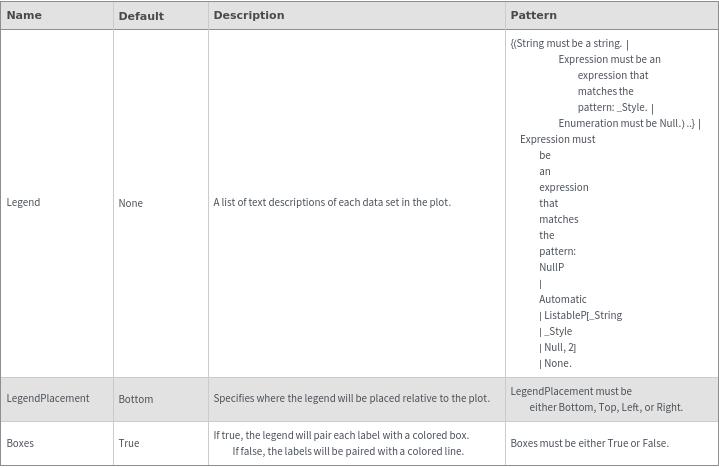Click the Description column header
This screenshot has height=468, width=719.
point(249,16)
